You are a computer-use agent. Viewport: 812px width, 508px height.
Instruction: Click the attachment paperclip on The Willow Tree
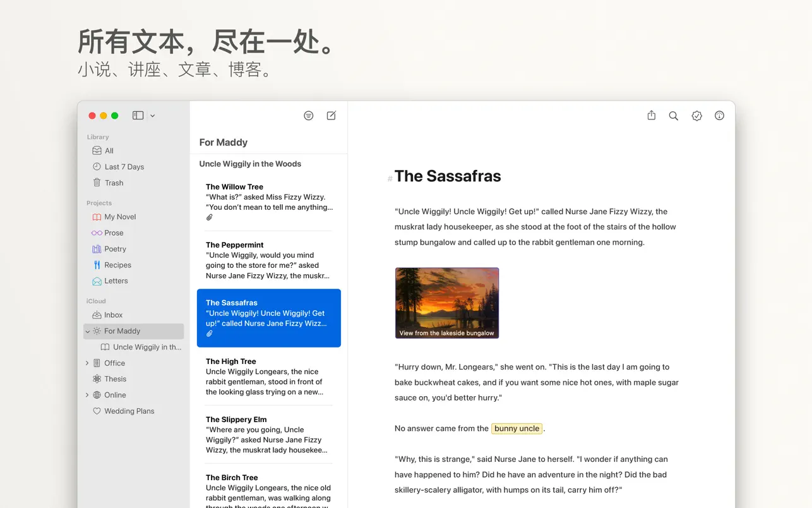tap(210, 217)
